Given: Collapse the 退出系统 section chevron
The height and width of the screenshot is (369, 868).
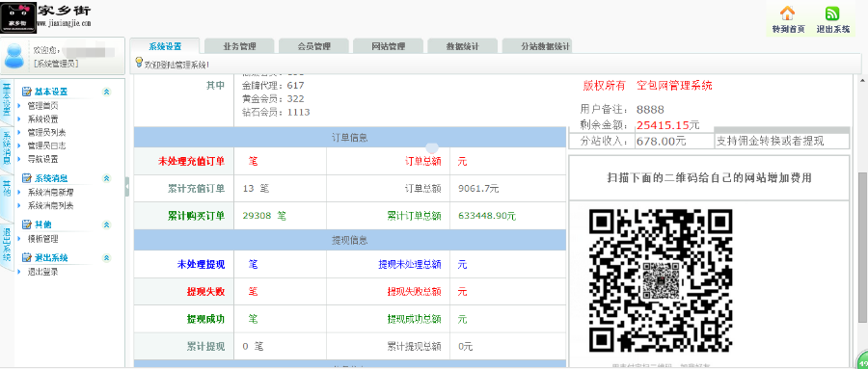Looking at the screenshot, I should point(106,258).
